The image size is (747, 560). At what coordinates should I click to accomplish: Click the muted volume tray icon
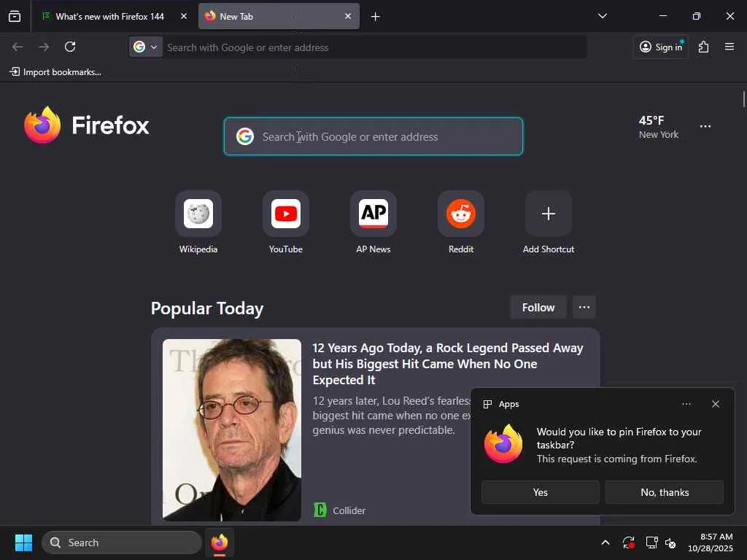pos(671,542)
